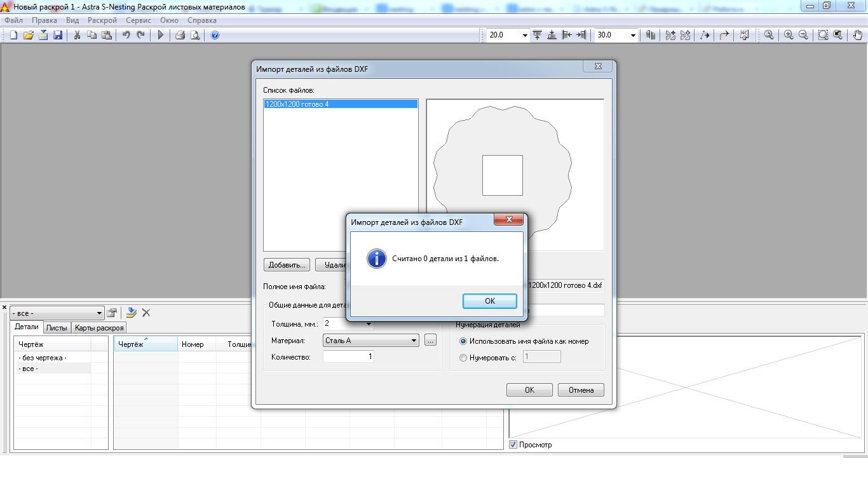Start nesting with the play icon
Image resolution: width=868 pixels, height=488 pixels.
pyautogui.click(x=161, y=36)
